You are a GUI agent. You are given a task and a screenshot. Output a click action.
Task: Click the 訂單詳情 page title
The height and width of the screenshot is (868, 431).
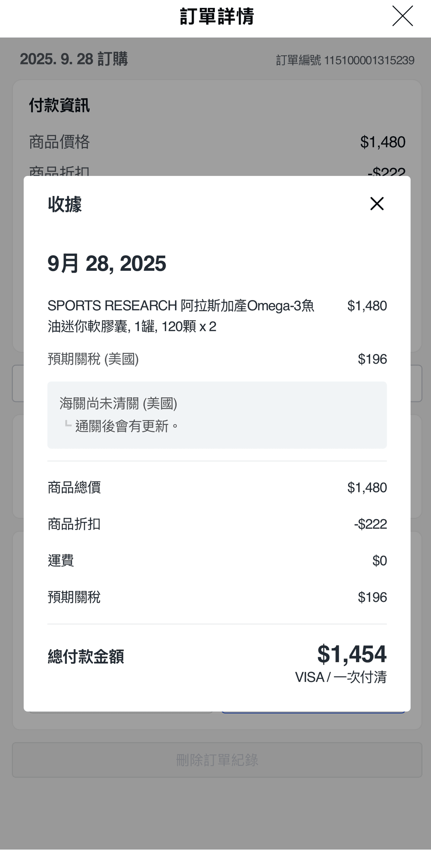[x=217, y=17]
